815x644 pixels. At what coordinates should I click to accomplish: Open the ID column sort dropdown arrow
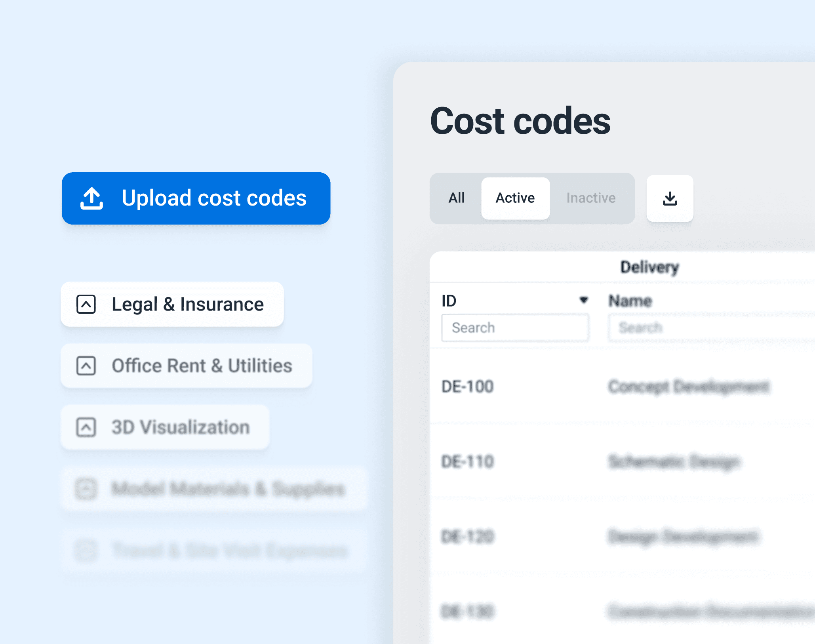(x=583, y=300)
